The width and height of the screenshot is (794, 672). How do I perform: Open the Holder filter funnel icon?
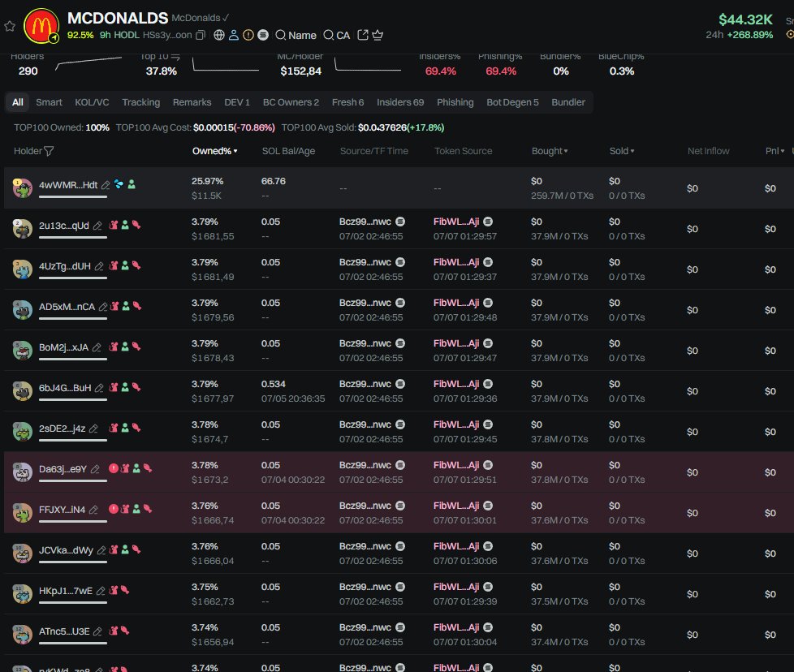pyautogui.click(x=49, y=151)
